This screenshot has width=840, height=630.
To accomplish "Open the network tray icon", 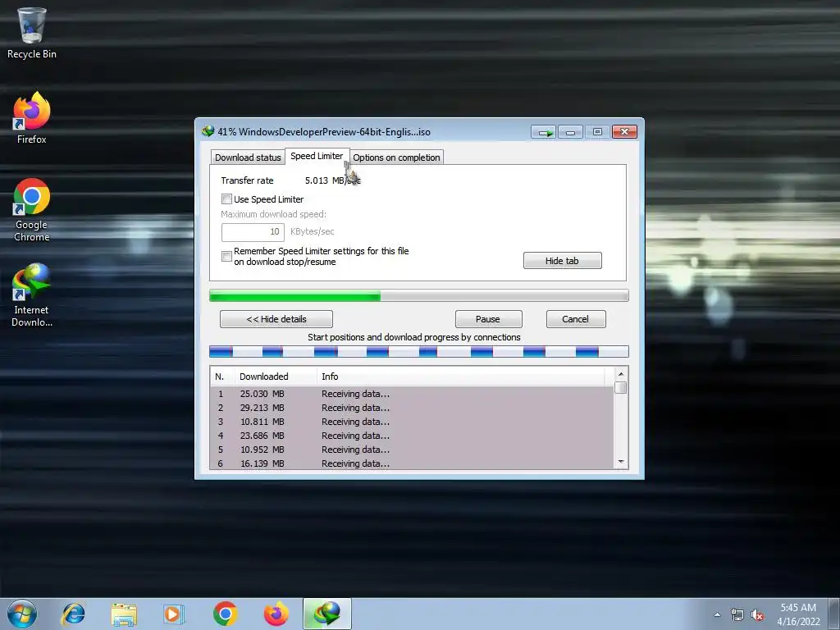I will [x=737, y=614].
